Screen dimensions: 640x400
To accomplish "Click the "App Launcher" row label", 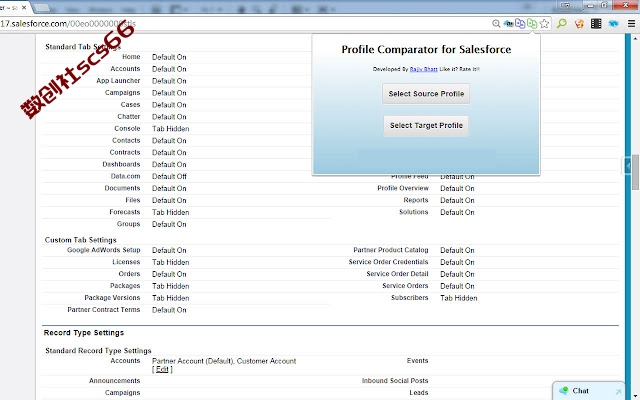I will click(x=118, y=80).
